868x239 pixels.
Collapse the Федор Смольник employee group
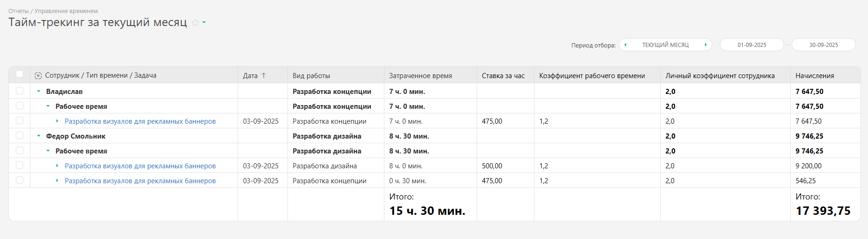[x=39, y=136]
